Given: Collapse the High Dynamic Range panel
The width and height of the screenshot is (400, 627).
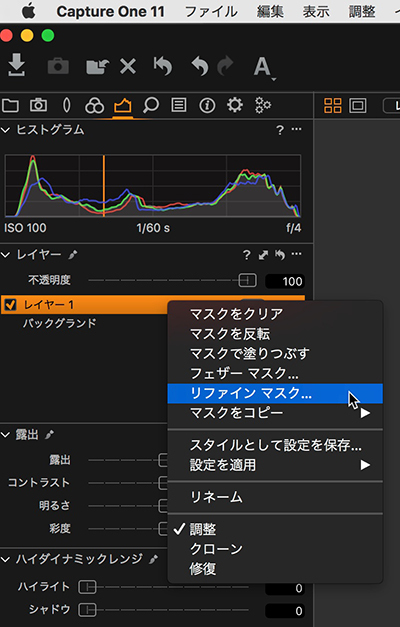Looking at the screenshot, I should (x=6, y=559).
